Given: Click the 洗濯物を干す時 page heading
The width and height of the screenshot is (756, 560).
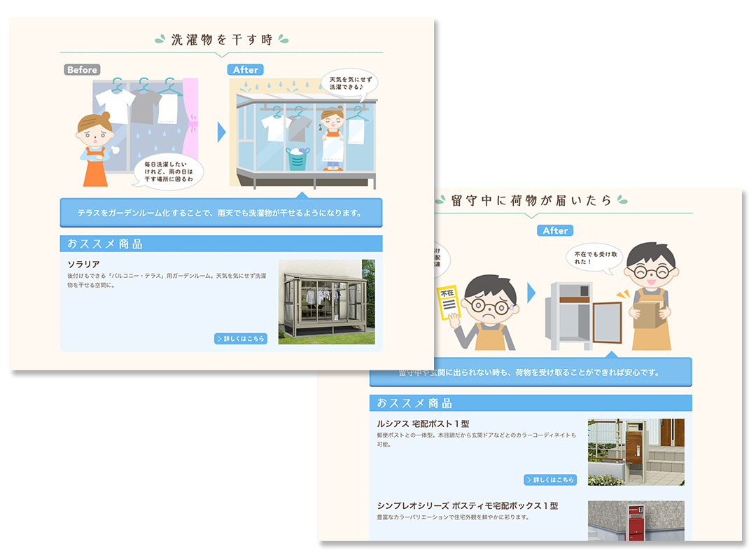Looking at the screenshot, I should 221,40.
